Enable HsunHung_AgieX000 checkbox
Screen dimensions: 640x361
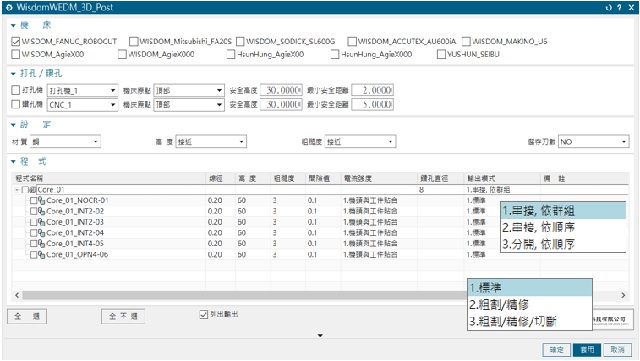click(x=335, y=54)
